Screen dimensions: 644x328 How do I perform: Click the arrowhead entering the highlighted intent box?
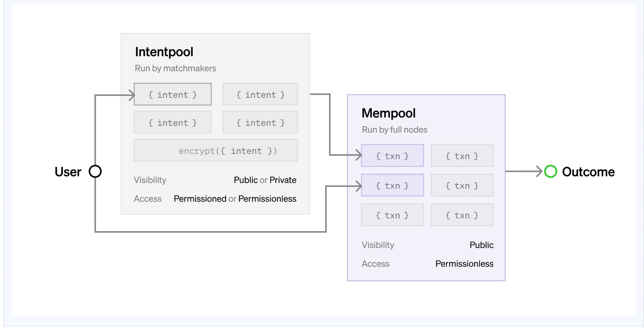[132, 95]
